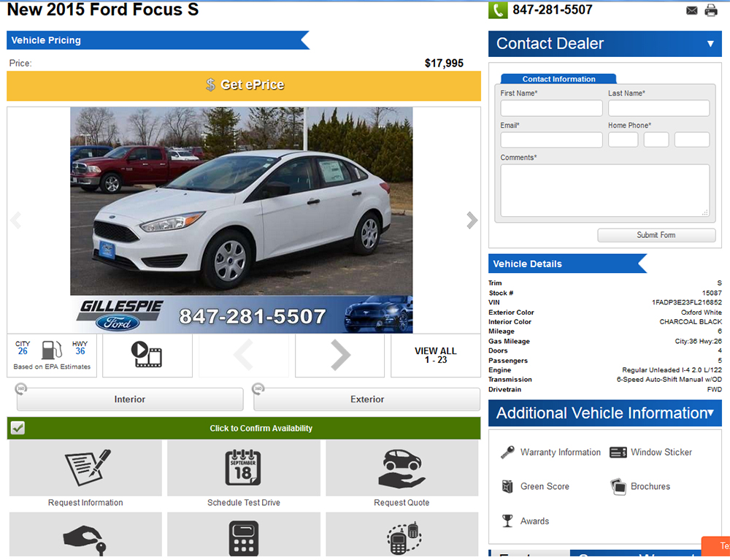Open the Window Sticker link
Viewport: 730px width, 560px height.
[661, 452]
